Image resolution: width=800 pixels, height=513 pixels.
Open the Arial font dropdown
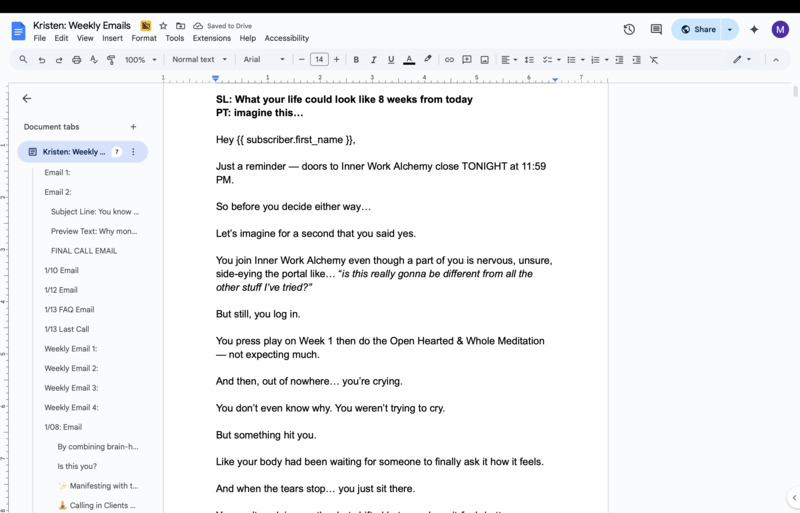pos(264,60)
